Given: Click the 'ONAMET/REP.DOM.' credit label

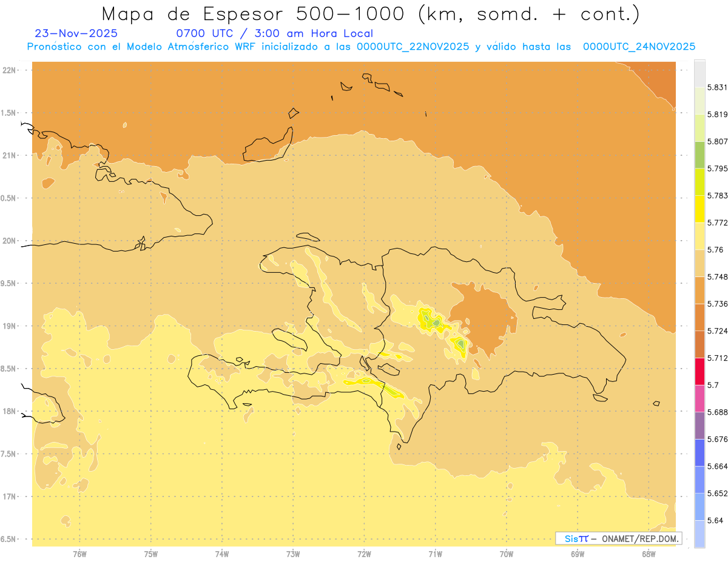Looking at the screenshot, I should coord(641,538).
